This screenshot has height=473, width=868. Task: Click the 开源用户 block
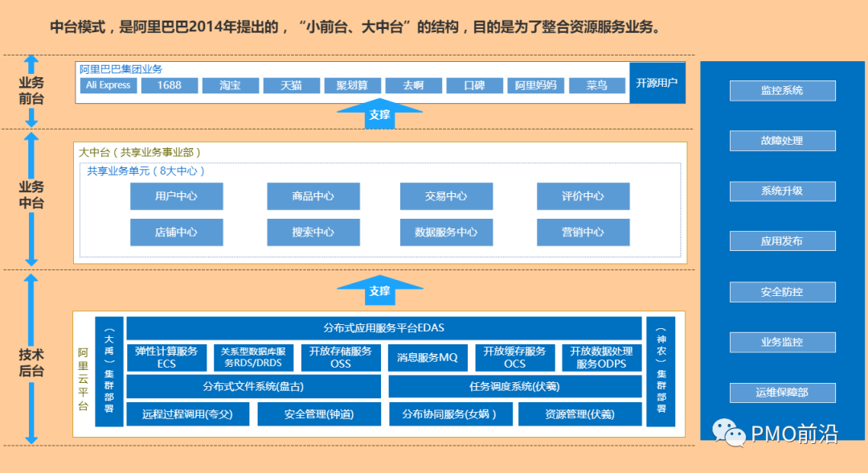(657, 83)
